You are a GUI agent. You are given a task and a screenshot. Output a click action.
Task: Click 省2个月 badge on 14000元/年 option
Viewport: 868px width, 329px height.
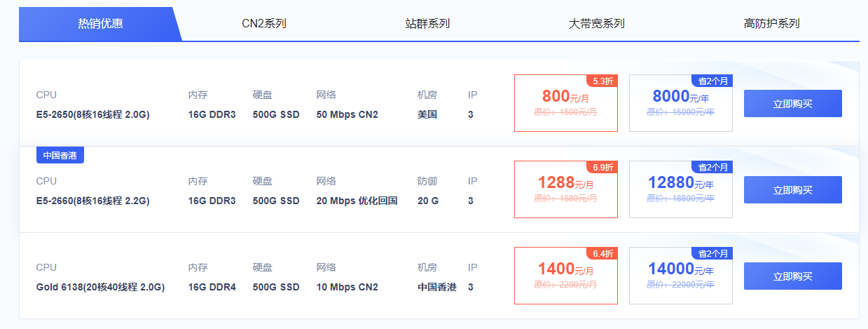point(712,253)
